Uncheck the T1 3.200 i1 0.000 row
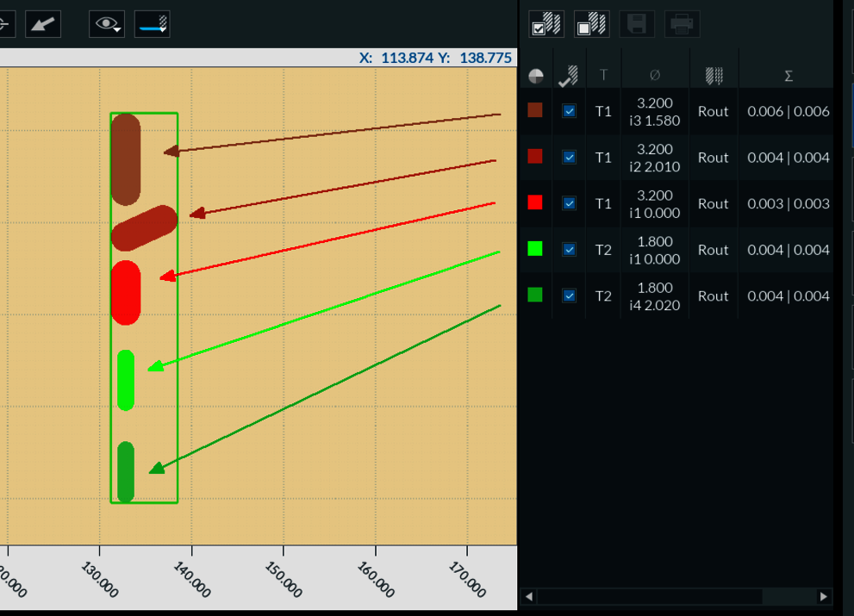This screenshot has width=854, height=616. 569,203
